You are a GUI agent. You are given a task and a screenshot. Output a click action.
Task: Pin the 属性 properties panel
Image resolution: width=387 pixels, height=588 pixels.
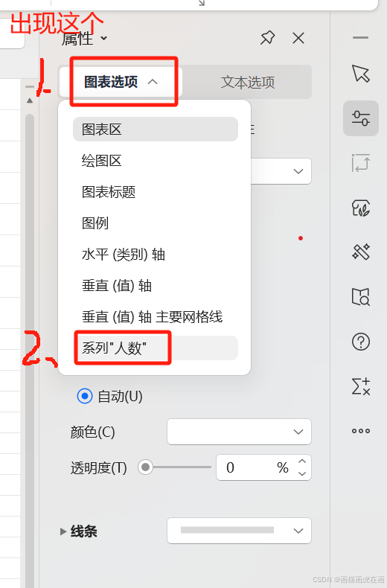(267, 38)
